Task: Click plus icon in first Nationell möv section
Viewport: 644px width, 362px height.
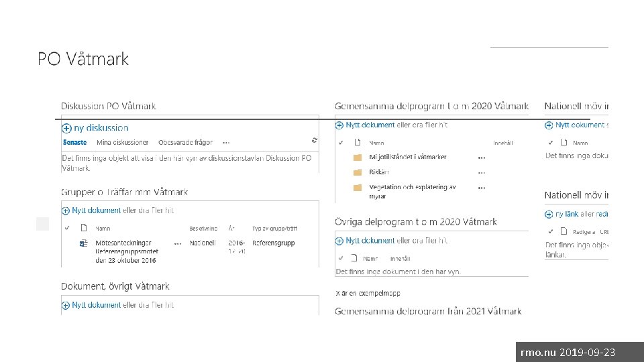Action: pos(549,125)
